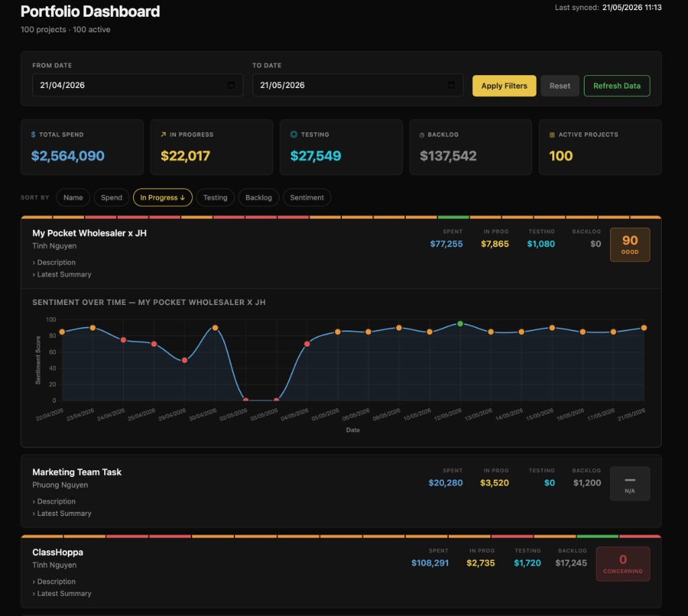Click the Active Projects count 100
Image resolution: width=688 pixels, height=616 pixels.
[561, 156]
